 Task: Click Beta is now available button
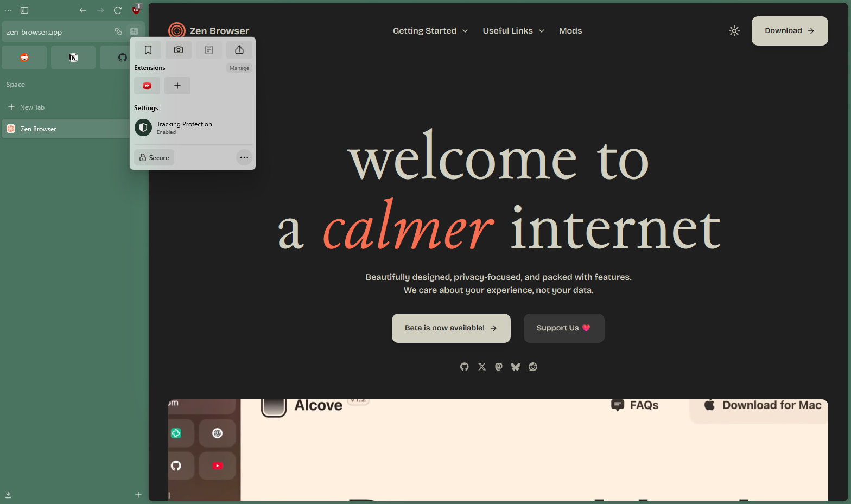click(x=451, y=328)
